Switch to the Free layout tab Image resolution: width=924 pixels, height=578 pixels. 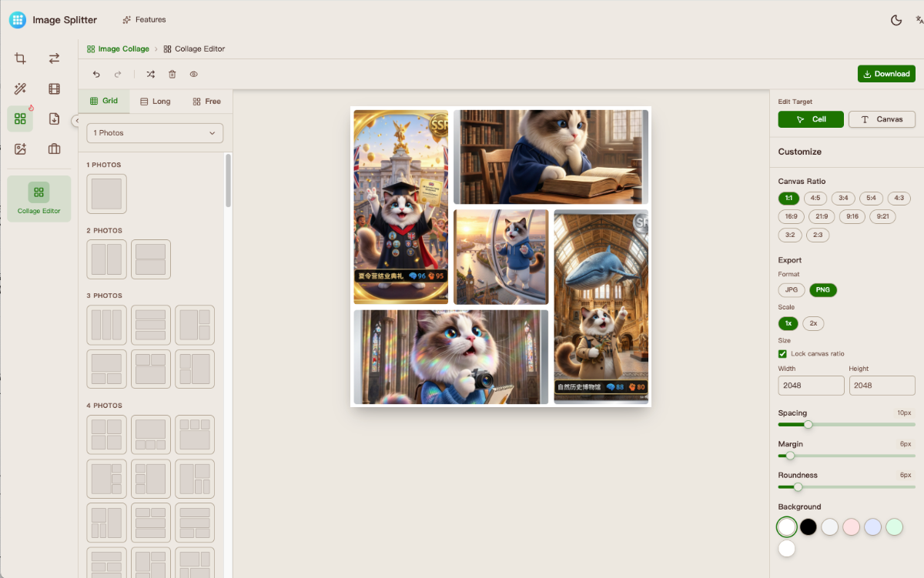207,101
